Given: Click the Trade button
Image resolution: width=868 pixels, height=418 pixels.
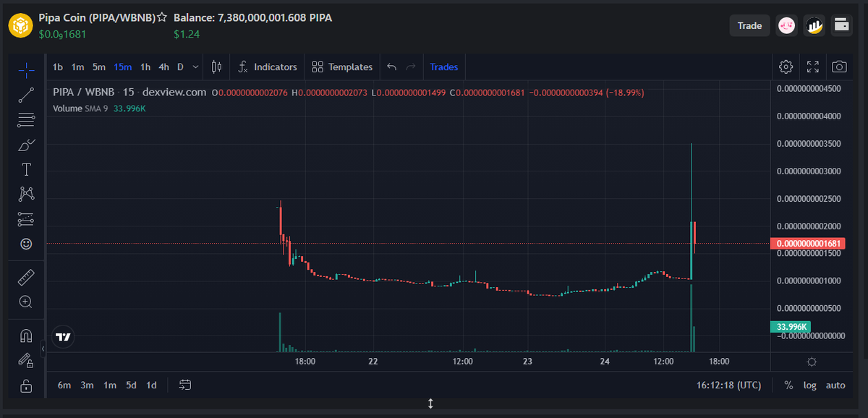Looking at the screenshot, I should [749, 25].
